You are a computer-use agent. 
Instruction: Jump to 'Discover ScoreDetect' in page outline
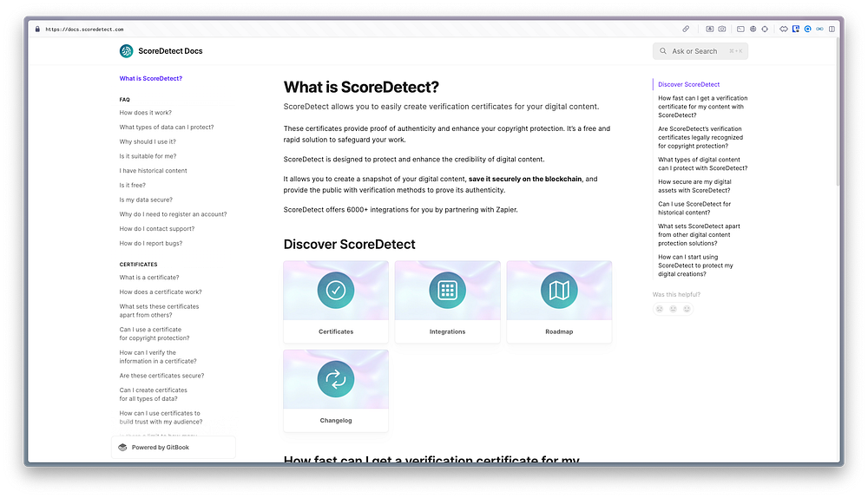point(688,85)
